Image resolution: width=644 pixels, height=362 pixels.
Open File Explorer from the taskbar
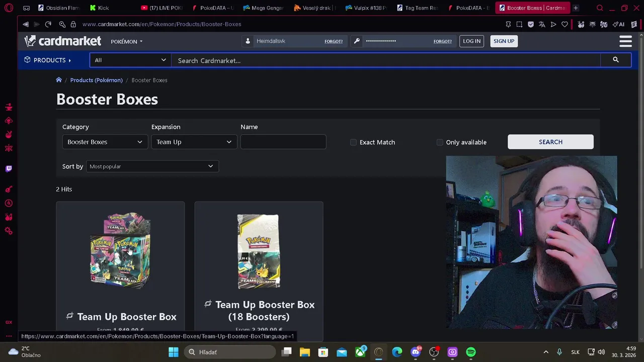tap(304, 352)
